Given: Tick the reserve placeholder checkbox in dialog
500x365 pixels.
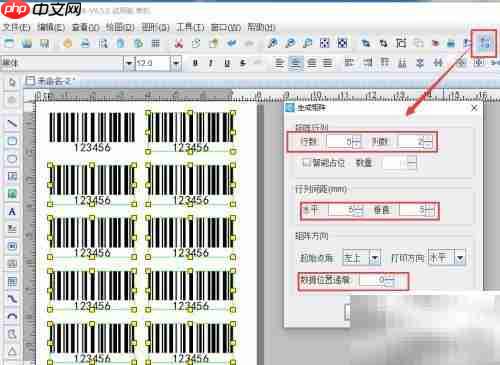Looking at the screenshot, I should tap(306, 163).
